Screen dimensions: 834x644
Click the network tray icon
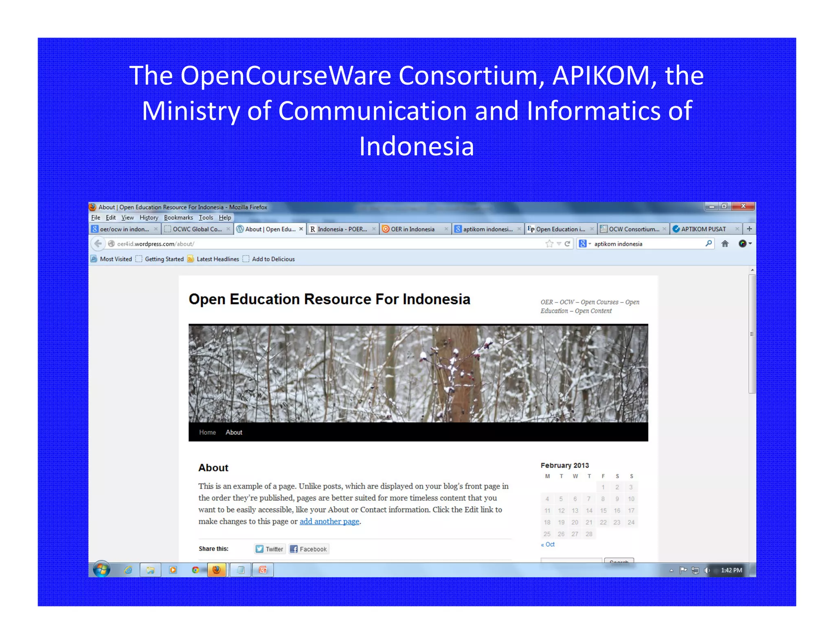coord(695,570)
